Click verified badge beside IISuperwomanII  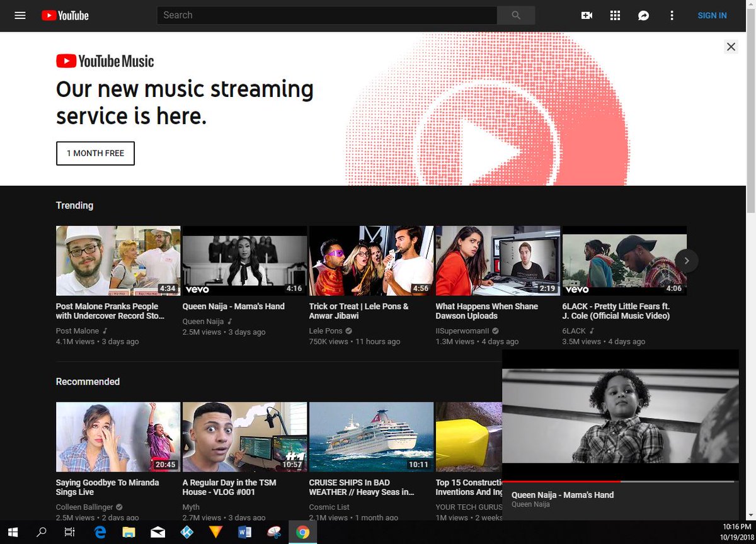click(x=495, y=331)
